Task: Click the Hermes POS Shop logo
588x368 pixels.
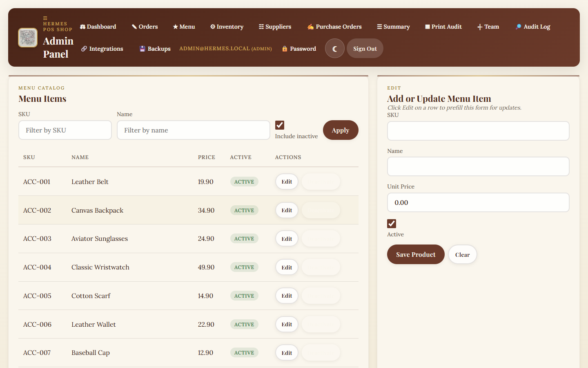Action: (x=28, y=38)
